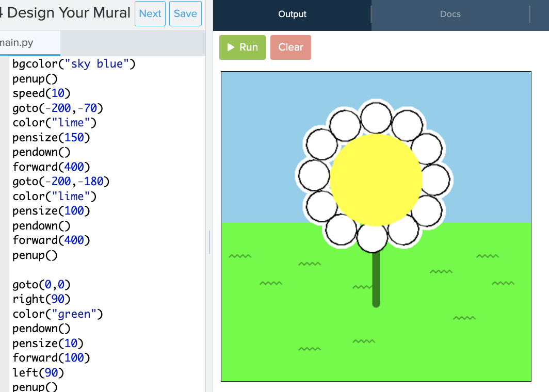Image resolution: width=549 pixels, height=392 pixels.
Task: Place cursor in goto(-200,-70) line
Action: click(58, 108)
